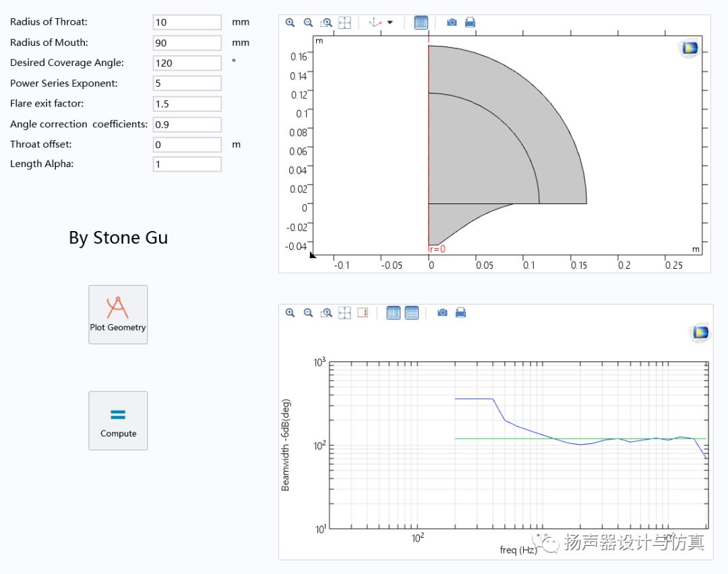The image size is (728, 574).
Task: Open the view orientation dropdown arrow
Action: coord(390,22)
